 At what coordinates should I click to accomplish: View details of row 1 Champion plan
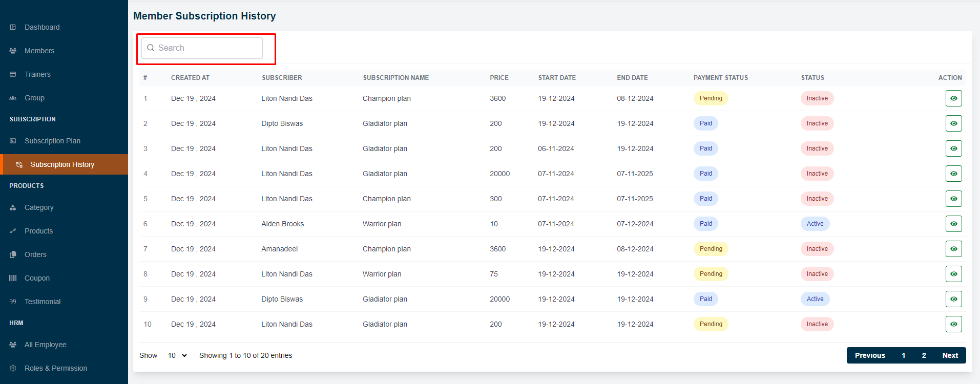(x=953, y=98)
